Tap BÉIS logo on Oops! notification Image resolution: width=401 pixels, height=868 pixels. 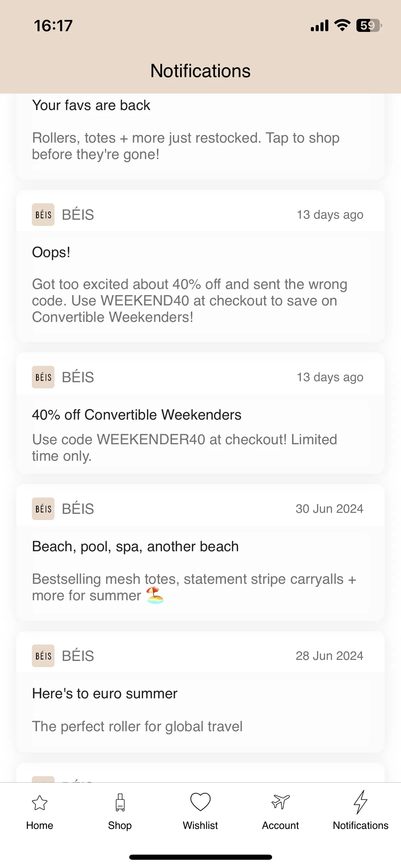43,215
